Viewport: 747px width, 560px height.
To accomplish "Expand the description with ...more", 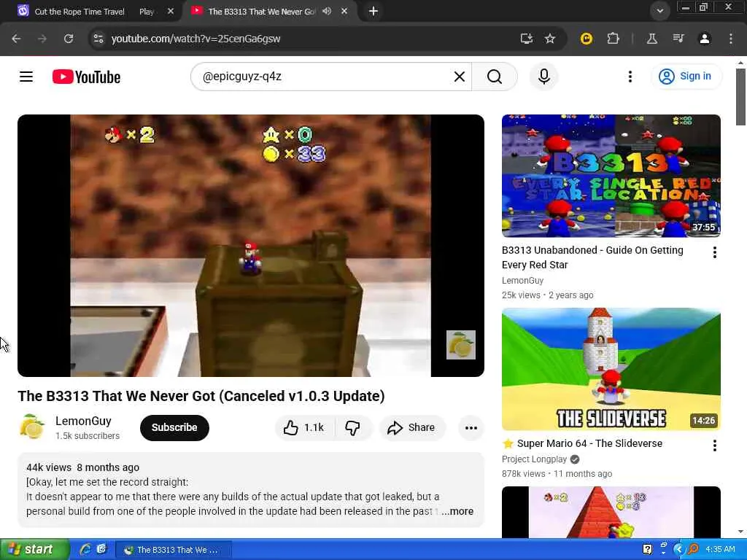I will pyautogui.click(x=458, y=511).
